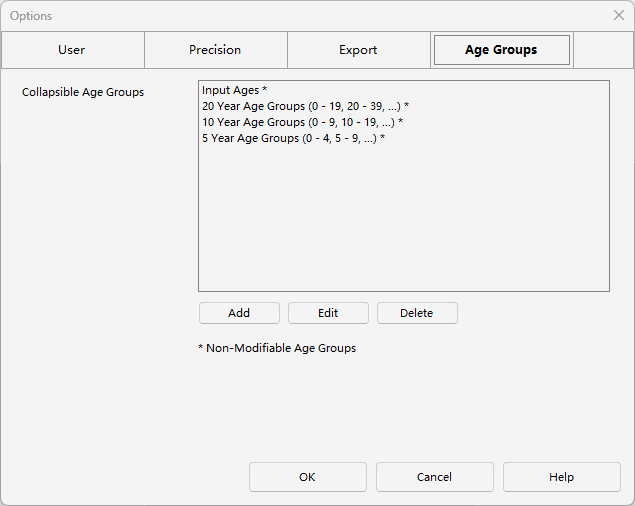Click the Edit button
Viewport: 635px width, 506px height.
(328, 313)
